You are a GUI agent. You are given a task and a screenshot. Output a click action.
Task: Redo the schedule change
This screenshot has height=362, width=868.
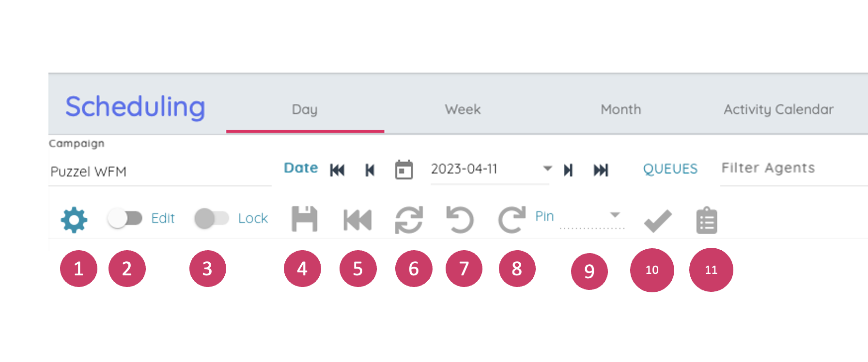click(511, 220)
